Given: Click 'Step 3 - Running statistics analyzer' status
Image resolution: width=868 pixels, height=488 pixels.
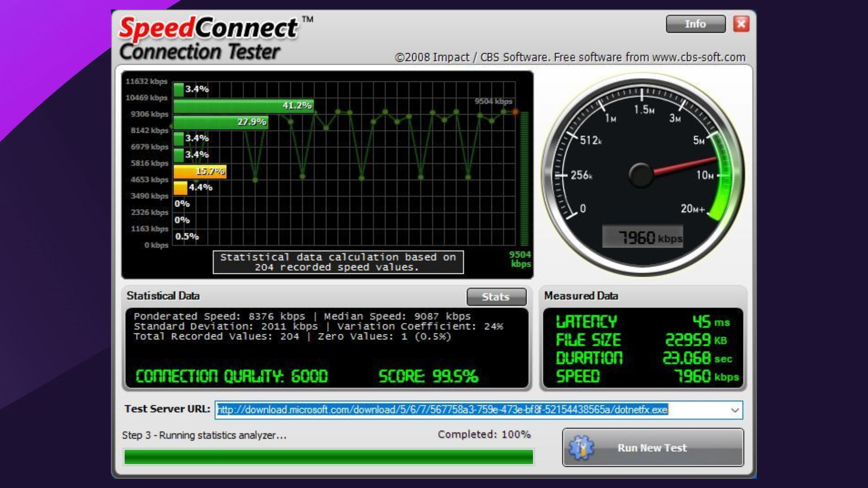Looking at the screenshot, I should click(204, 435).
